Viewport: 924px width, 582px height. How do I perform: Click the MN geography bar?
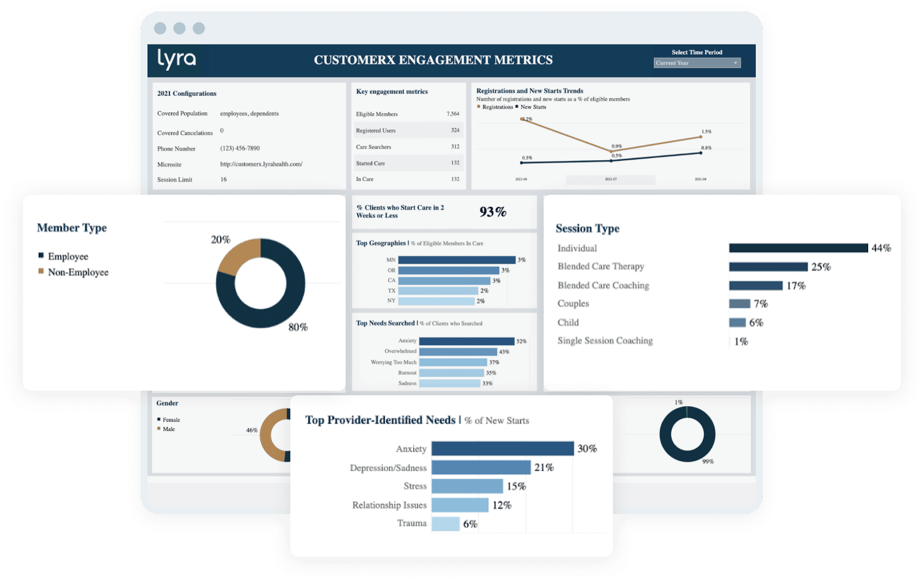[x=456, y=260]
